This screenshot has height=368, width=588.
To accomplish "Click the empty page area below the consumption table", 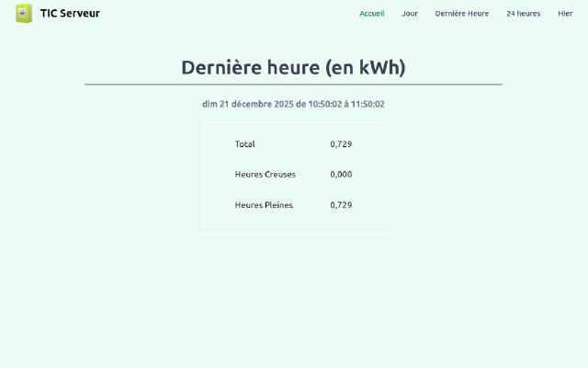I will [x=293, y=294].
